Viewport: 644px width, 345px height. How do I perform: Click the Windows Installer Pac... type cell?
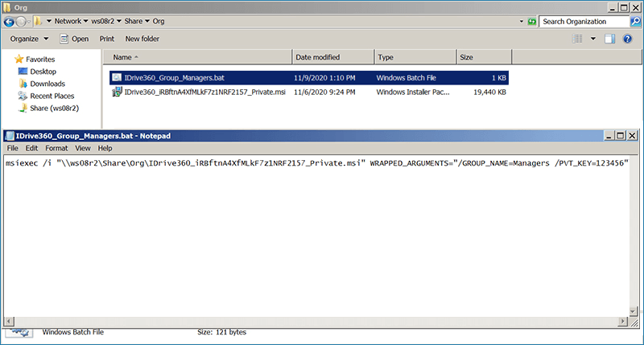(413, 92)
